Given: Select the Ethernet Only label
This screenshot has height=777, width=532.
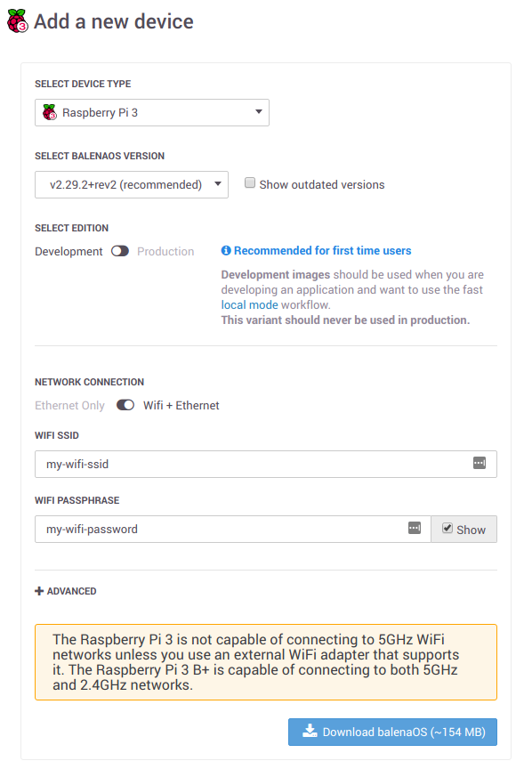Looking at the screenshot, I should coord(70,405).
